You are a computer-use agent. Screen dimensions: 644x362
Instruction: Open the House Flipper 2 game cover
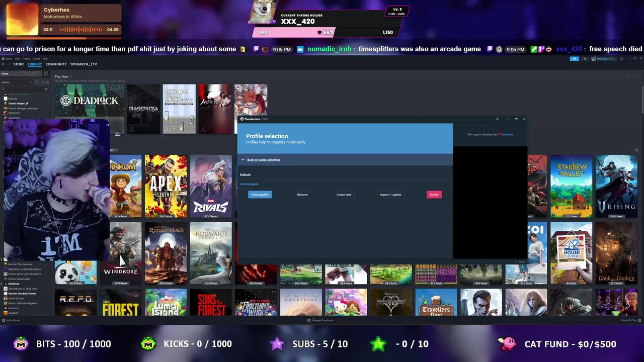coord(571,253)
